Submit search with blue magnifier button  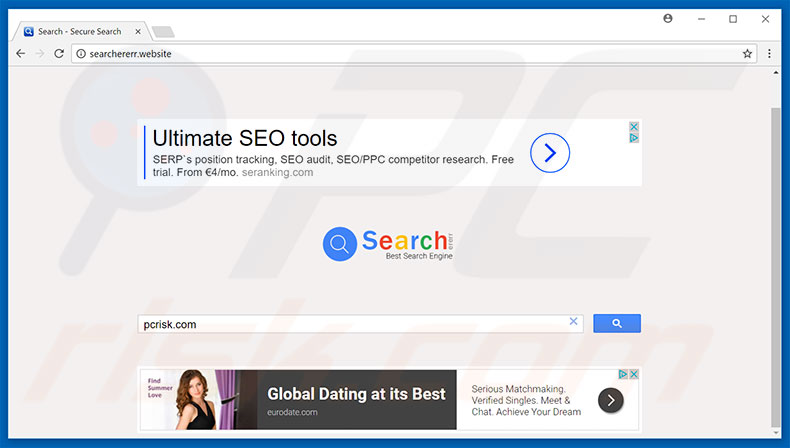[617, 324]
